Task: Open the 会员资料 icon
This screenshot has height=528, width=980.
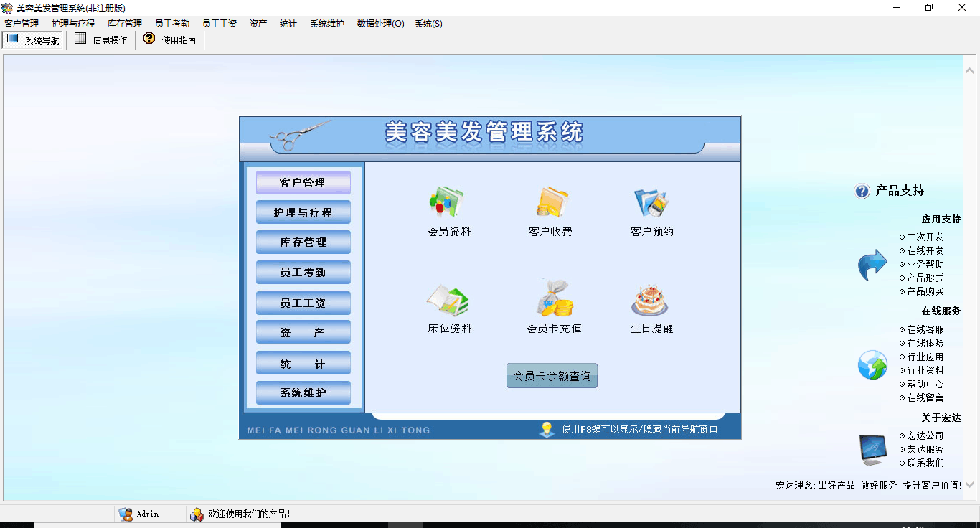Action: coord(446,202)
